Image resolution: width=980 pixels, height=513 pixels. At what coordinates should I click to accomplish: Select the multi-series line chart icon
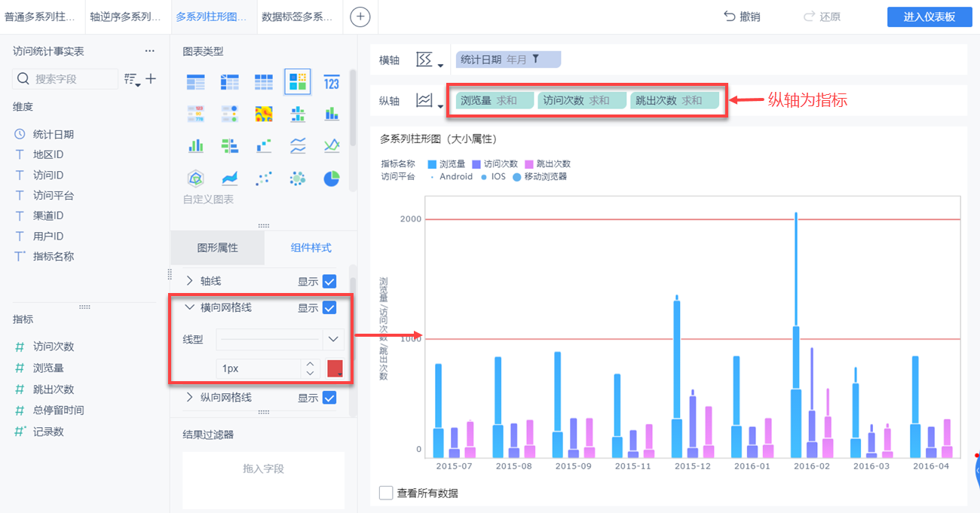(x=332, y=145)
